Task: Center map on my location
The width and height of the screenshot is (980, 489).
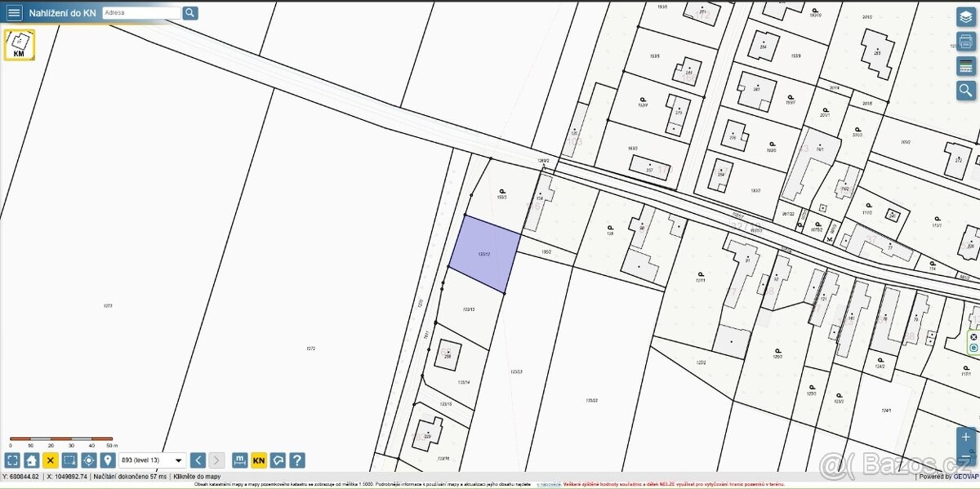Action: 89,460
